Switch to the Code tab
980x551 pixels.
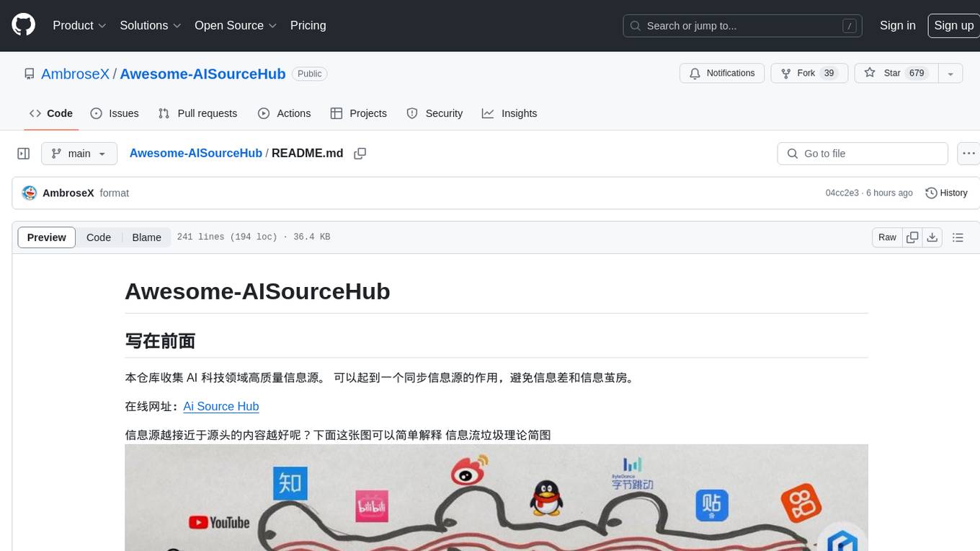[x=51, y=113]
